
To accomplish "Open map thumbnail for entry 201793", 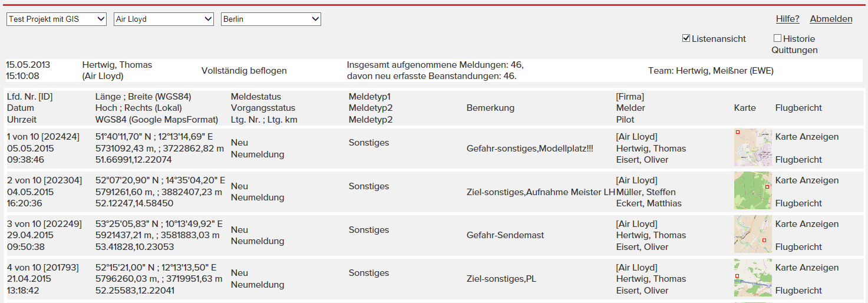I will (x=753, y=278).
